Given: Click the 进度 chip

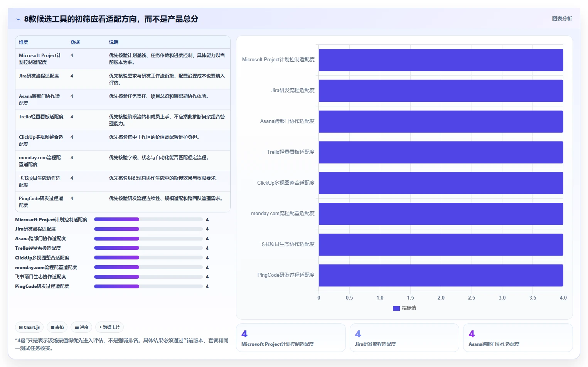Looking at the screenshot, I should [x=81, y=327].
